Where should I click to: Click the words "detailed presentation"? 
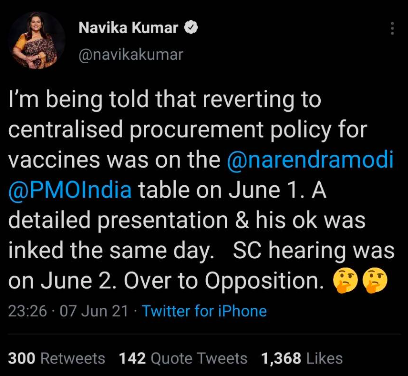[x=118, y=221]
